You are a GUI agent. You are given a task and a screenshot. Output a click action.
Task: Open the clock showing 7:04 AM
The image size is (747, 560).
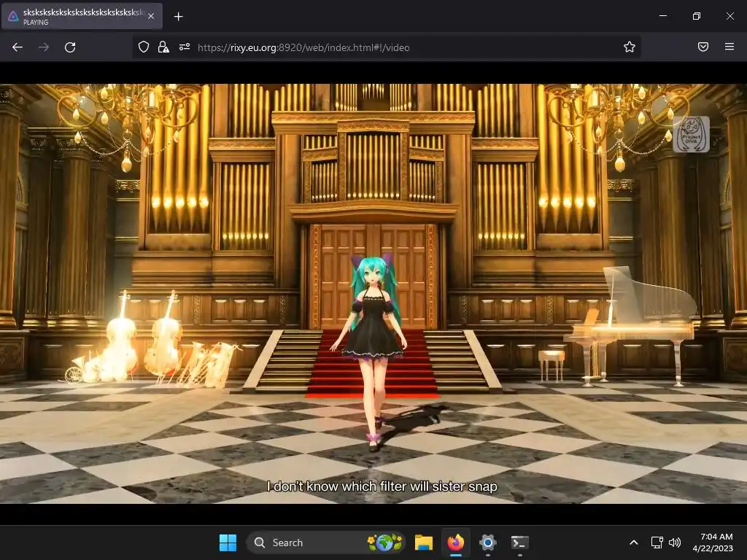click(713, 542)
